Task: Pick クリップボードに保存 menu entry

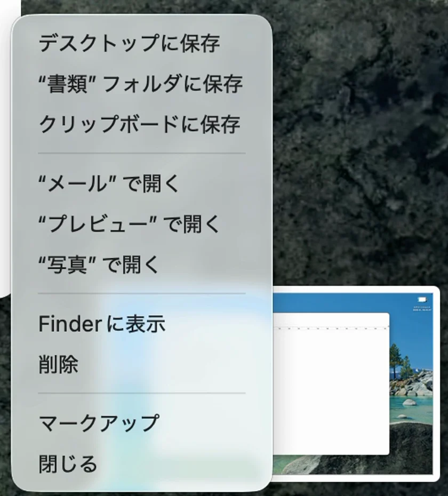Action: click(142, 124)
